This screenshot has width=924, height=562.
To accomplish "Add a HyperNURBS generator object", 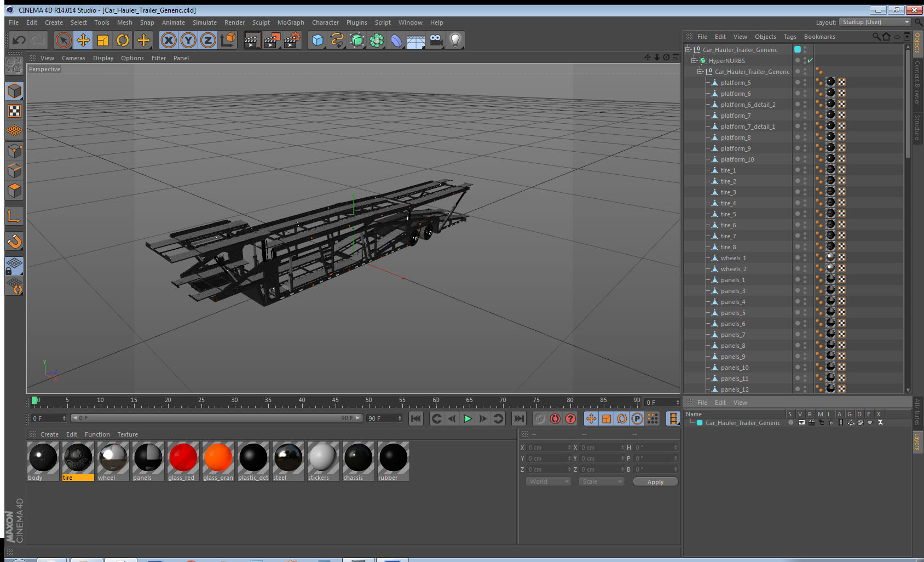I will pyautogui.click(x=357, y=40).
